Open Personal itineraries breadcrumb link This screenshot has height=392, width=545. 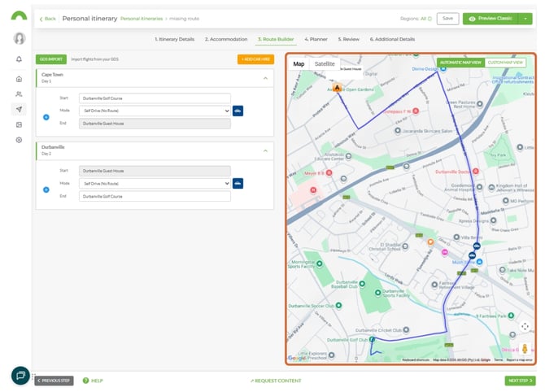142,19
